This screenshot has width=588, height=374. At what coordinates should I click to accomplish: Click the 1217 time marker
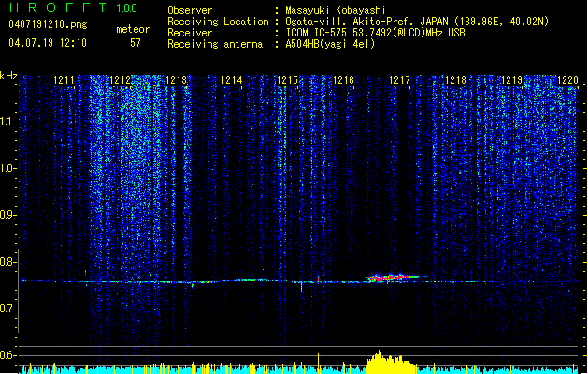click(400, 80)
